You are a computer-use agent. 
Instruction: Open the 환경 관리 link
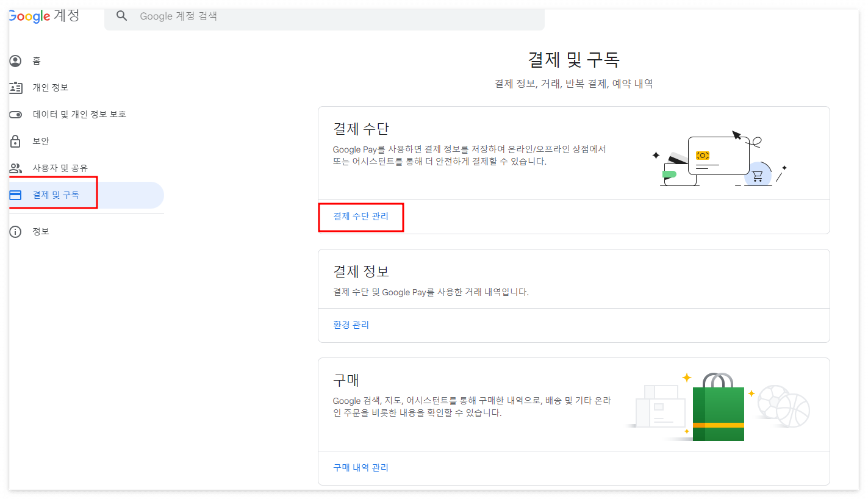(351, 325)
